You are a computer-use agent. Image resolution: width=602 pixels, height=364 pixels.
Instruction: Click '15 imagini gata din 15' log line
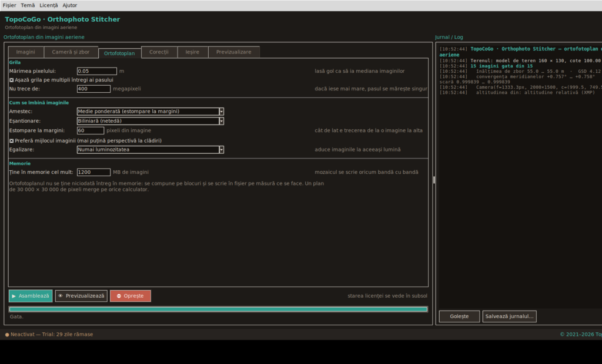click(x=501, y=66)
